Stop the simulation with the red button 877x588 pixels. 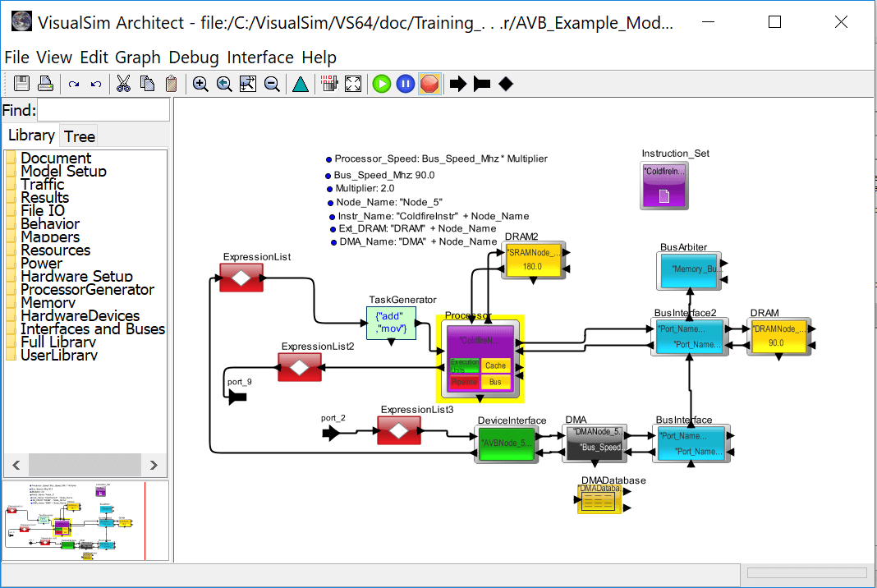pyautogui.click(x=429, y=83)
